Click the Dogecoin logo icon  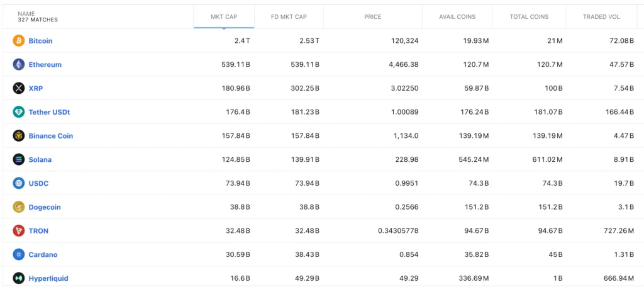point(19,207)
